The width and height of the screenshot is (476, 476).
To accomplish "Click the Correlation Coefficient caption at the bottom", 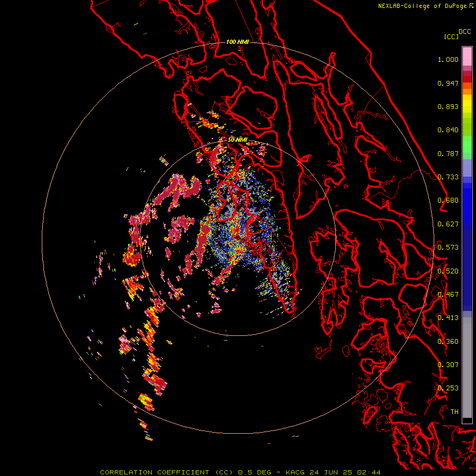I will pyautogui.click(x=240, y=472).
